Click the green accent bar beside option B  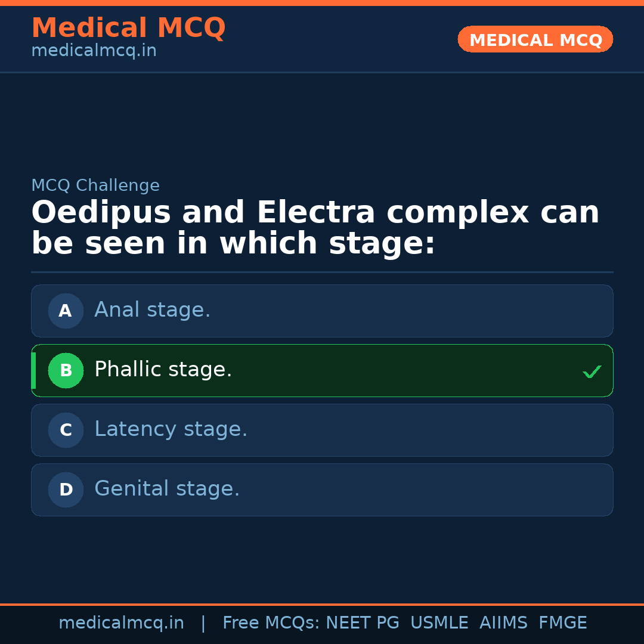[33, 370]
